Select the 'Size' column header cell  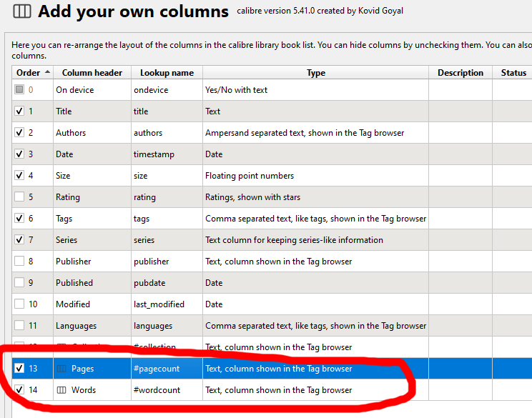coord(92,176)
